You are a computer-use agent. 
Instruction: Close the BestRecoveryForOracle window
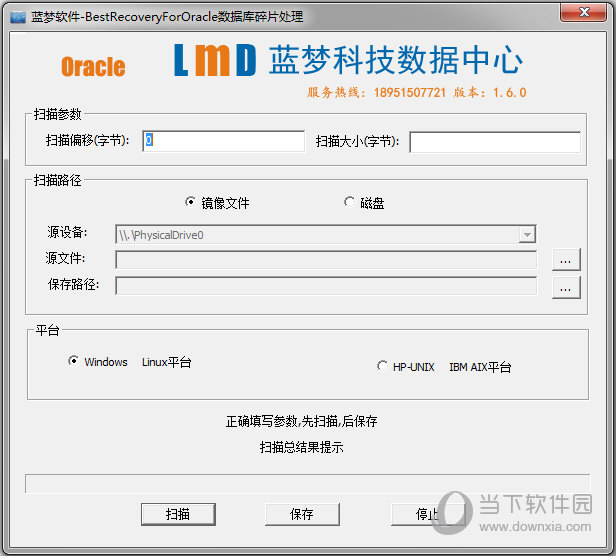click(x=583, y=13)
